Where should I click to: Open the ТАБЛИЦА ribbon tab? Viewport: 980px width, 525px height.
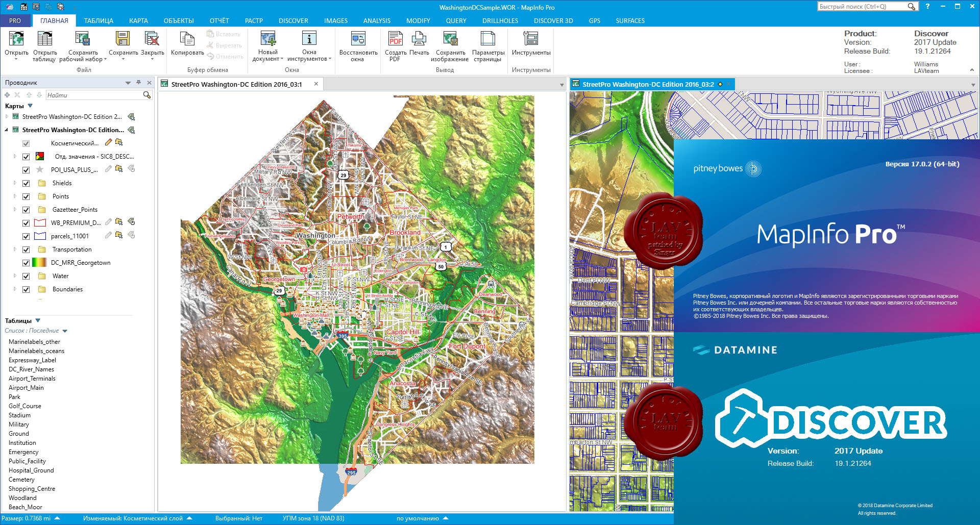pos(99,21)
